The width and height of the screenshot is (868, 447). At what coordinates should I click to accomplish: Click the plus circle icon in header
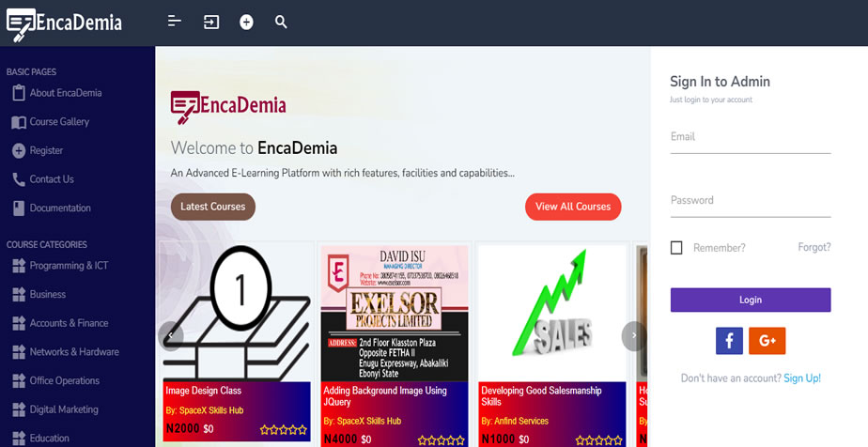[246, 23]
